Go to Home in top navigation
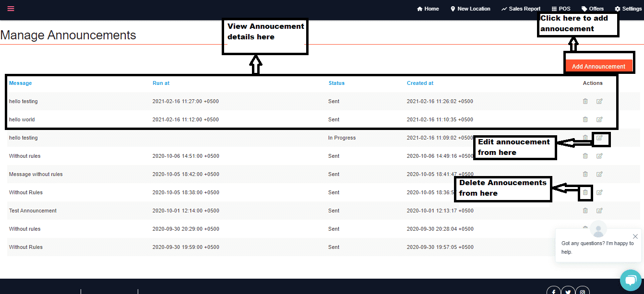Viewport: 644px width, 294px height. tap(428, 9)
